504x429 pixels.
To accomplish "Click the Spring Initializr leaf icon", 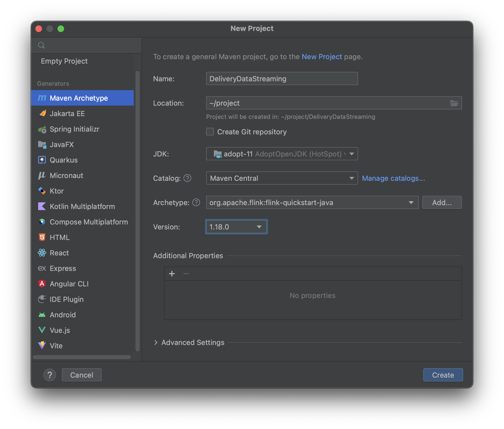I will point(42,129).
